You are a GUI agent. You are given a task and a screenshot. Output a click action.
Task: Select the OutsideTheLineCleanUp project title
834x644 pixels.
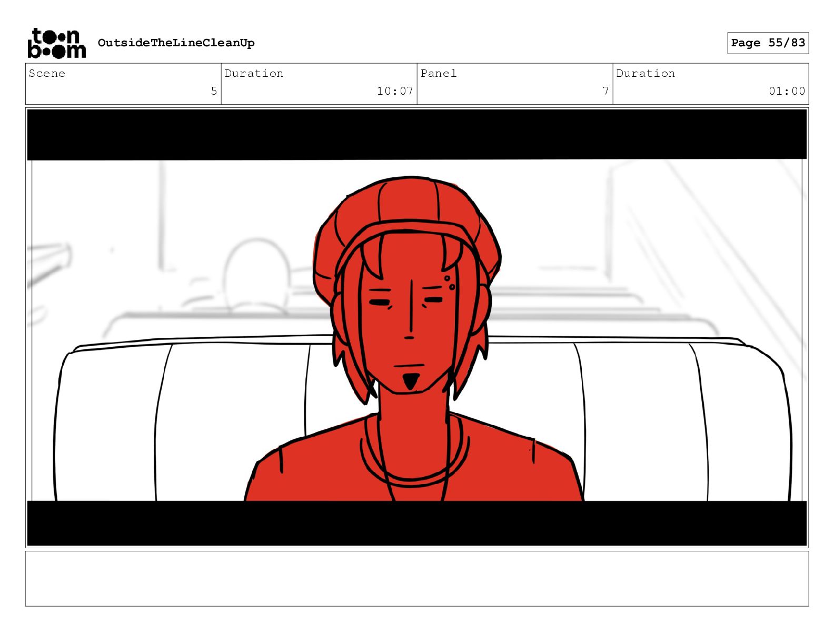(176, 43)
